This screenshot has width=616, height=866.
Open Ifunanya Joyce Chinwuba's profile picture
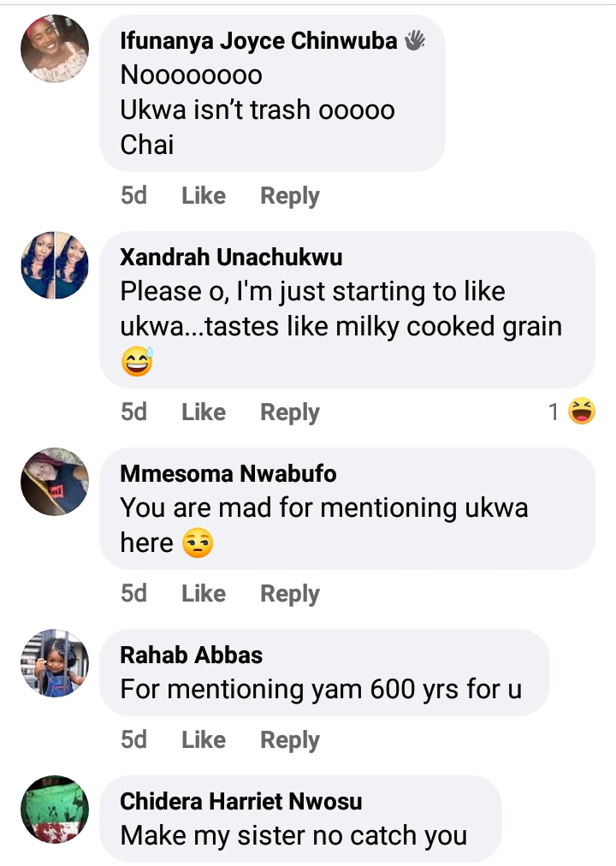point(54,49)
